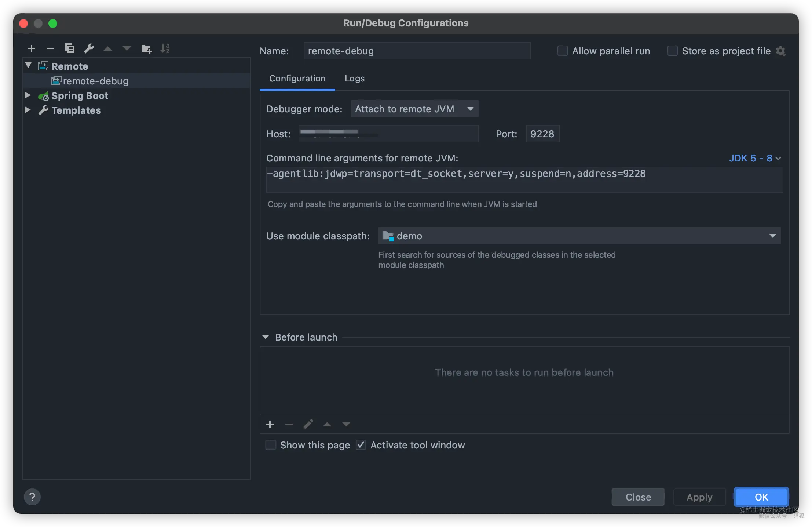This screenshot has width=812, height=527.
Task: Click the Name input field
Action: point(417,51)
